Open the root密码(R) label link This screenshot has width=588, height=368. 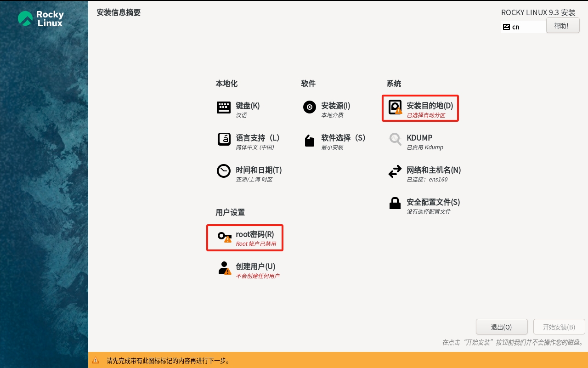point(255,234)
